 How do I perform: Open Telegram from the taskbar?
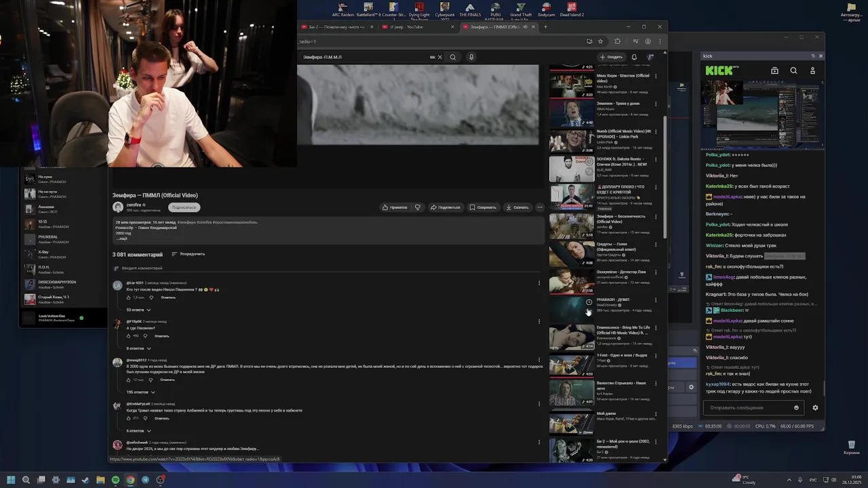[145, 480]
